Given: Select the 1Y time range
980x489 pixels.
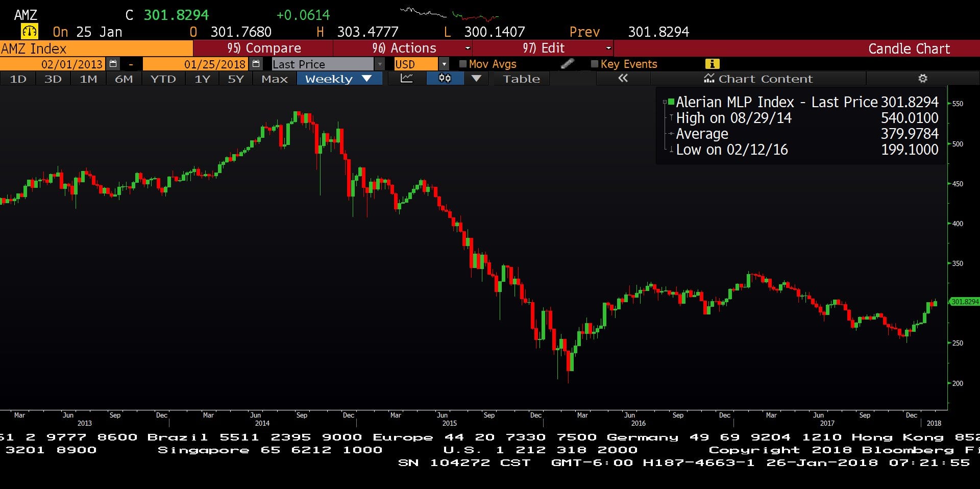Looking at the screenshot, I should pos(202,79).
